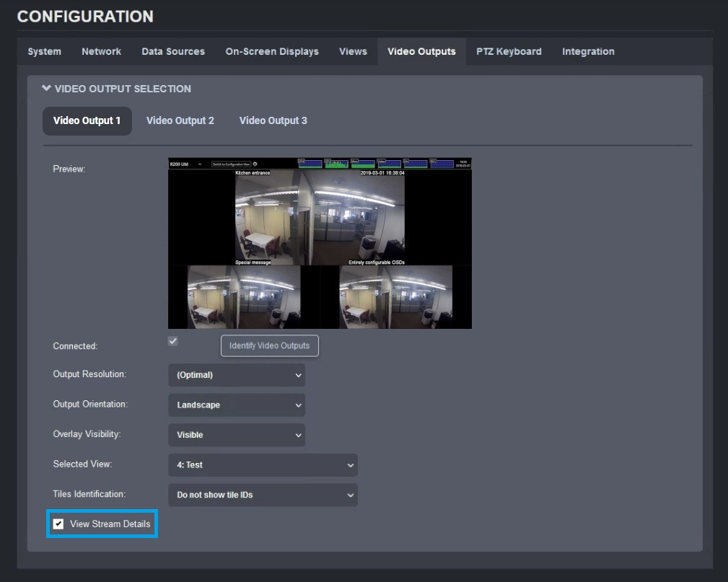Open the Selected View dropdown
The image size is (728, 582).
tap(263, 465)
